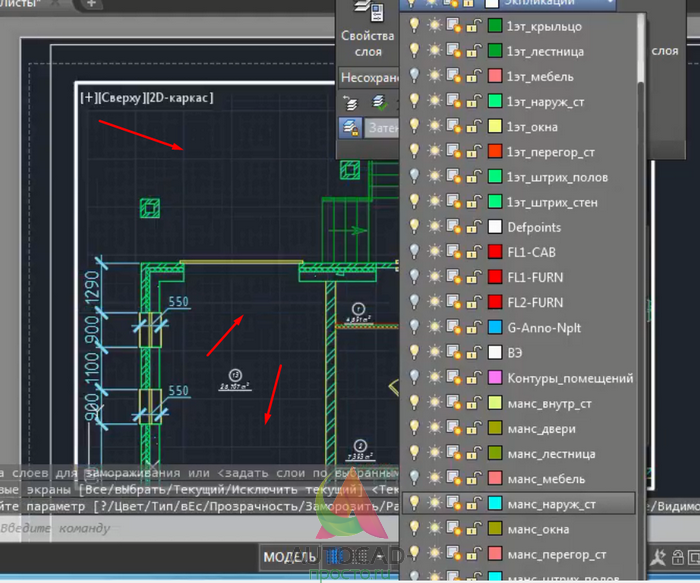This screenshot has width=700, height=583.
Task: Click the padlock UI lock icon in status bar
Action: (678, 557)
